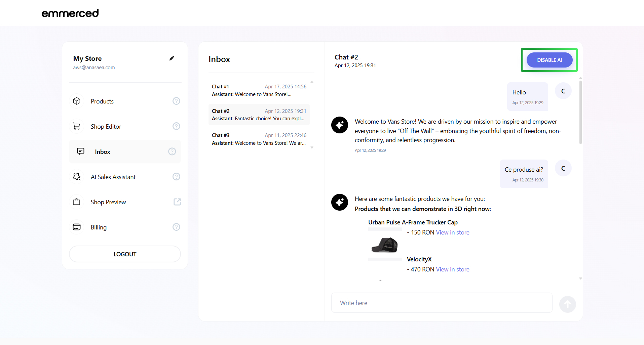Image resolution: width=644 pixels, height=345 pixels.
Task: Click the pencil edit icon beside My Store
Action: click(172, 58)
